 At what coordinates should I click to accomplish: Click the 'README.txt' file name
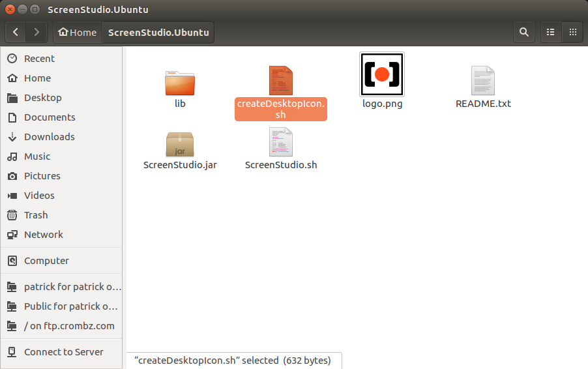pos(484,104)
